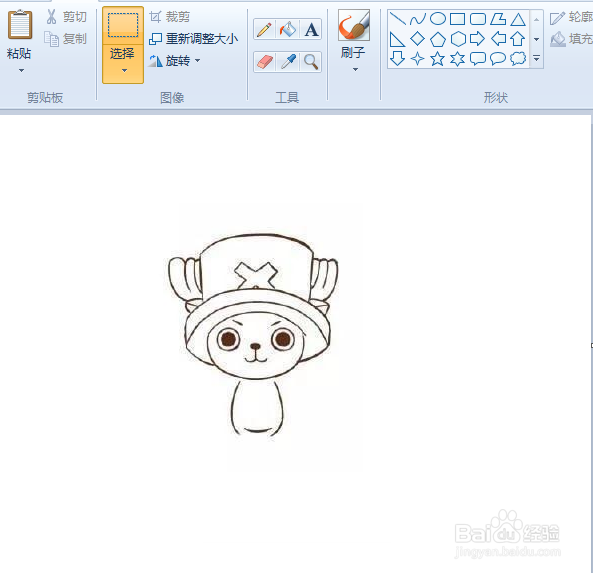This screenshot has width=593, height=573.
Task: Choose the Right triangle shape
Action: click(x=397, y=39)
